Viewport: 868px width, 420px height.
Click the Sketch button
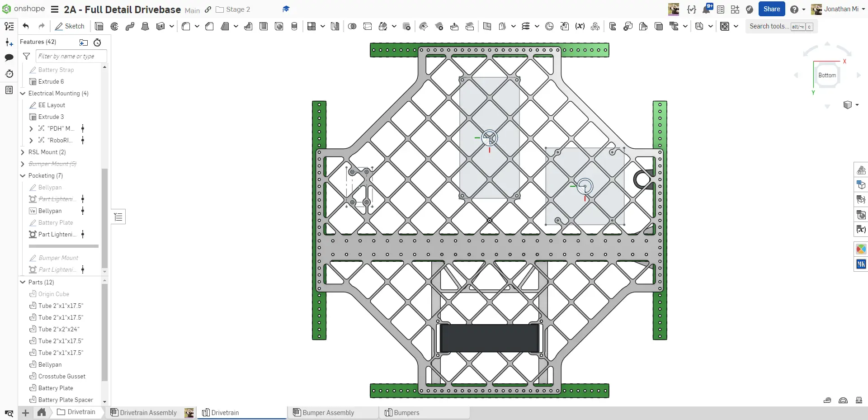[70, 26]
